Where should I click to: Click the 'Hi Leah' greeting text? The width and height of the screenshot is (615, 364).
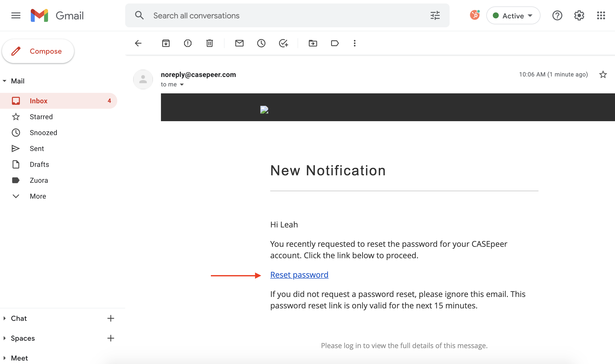pos(284,225)
